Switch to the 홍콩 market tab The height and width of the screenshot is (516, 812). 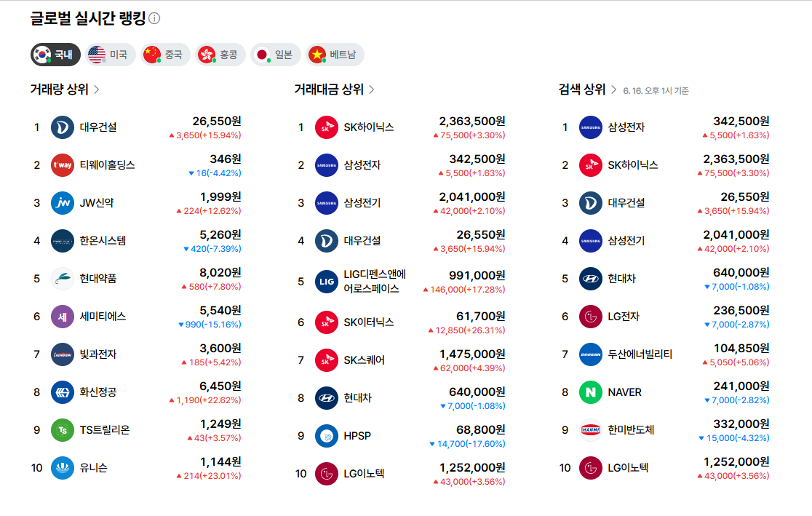(220, 55)
